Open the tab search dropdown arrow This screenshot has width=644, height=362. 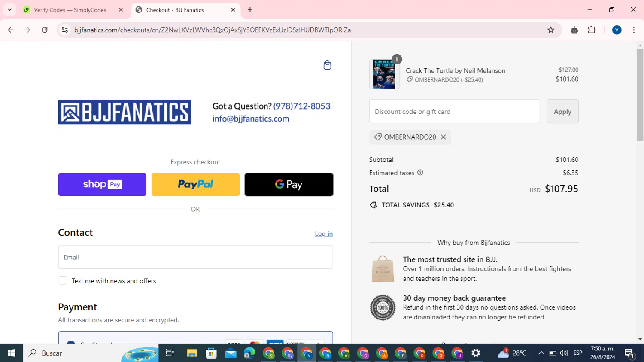9,9
